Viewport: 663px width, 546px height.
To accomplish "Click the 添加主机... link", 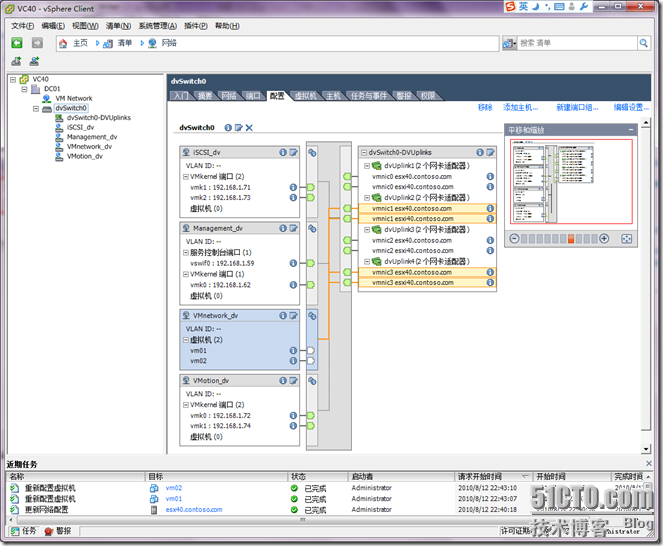I will coord(520,107).
